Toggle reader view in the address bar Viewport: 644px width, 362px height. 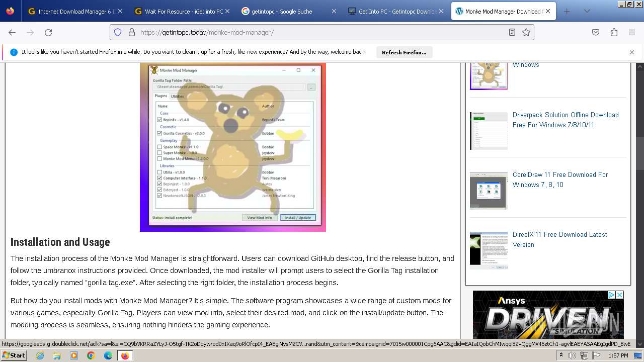pos(512,32)
